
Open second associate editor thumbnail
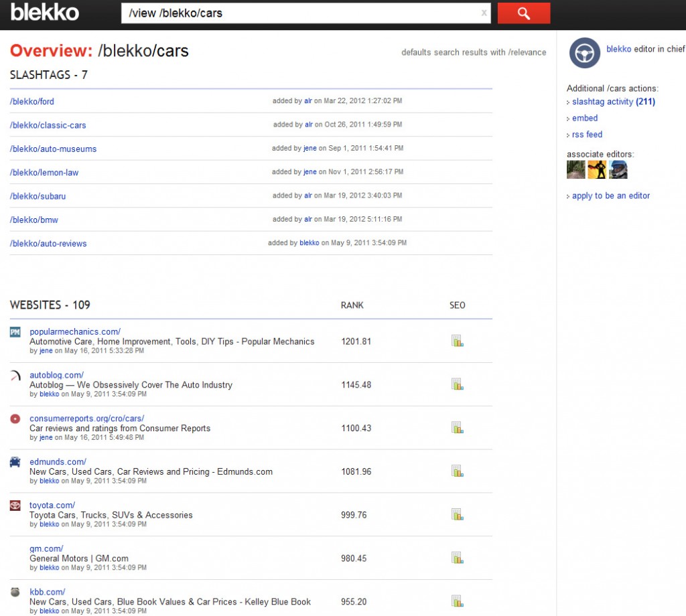[x=597, y=169]
